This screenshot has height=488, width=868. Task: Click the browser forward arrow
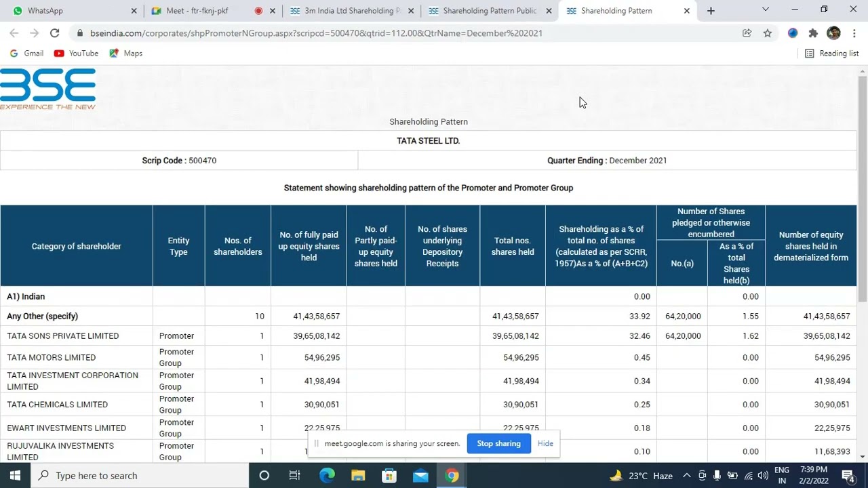(34, 33)
